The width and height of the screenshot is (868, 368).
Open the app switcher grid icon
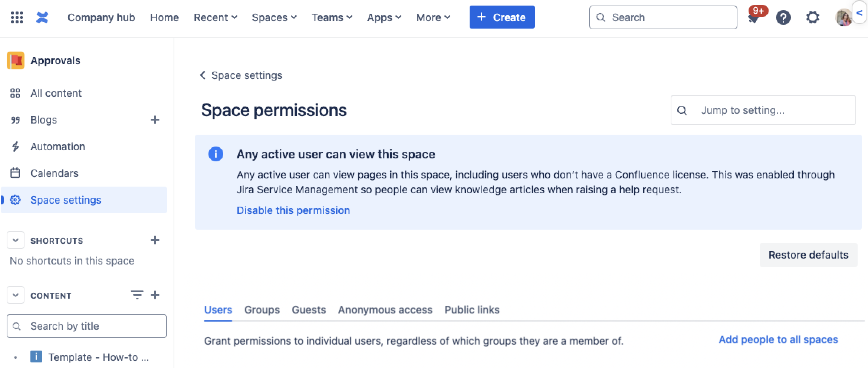tap(16, 17)
